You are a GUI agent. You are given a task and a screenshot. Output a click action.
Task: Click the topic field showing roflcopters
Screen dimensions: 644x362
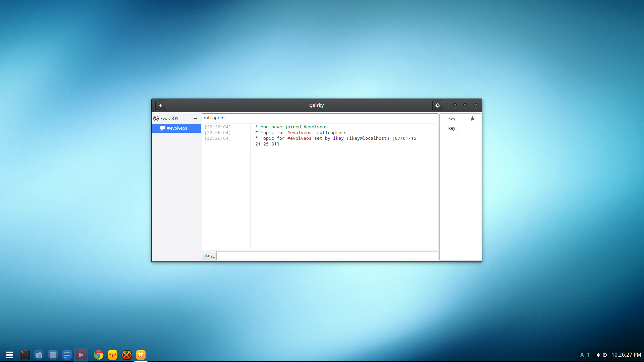click(320, 118)
